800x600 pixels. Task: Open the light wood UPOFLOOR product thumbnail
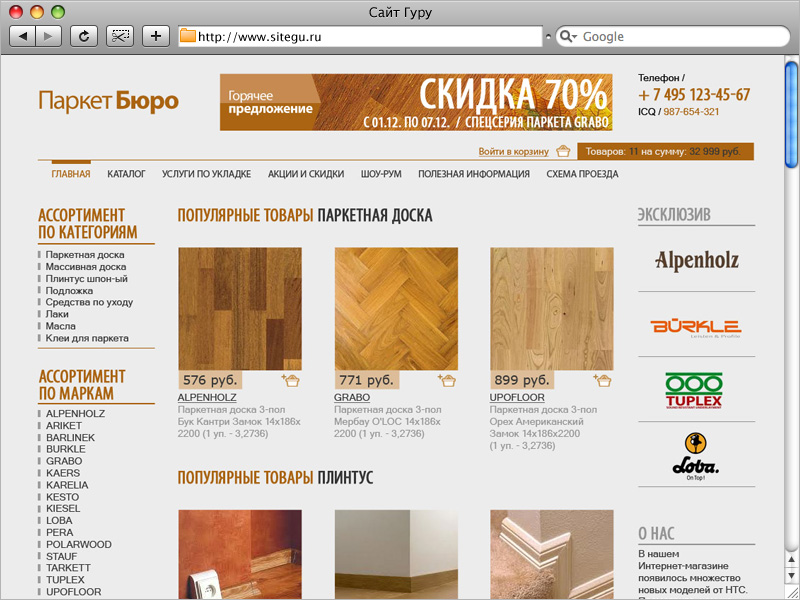pyautogui.click(x=552, y=309)
